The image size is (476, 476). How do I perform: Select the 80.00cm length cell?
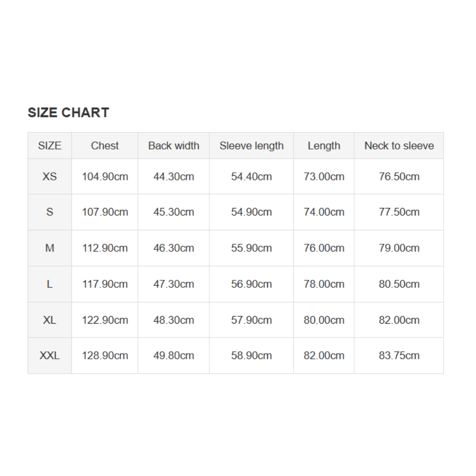[324, 320]
